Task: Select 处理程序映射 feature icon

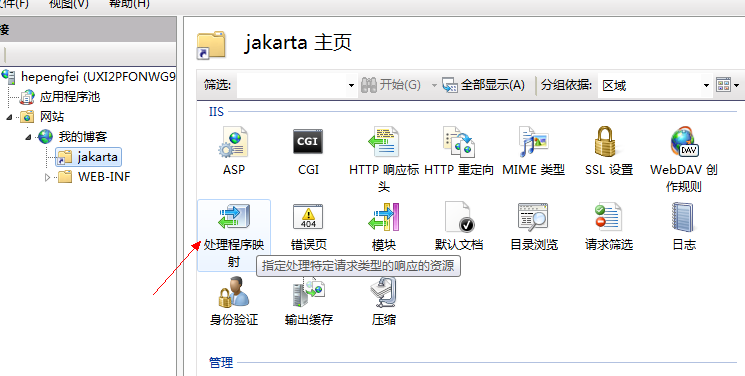Action: point(234,217)
